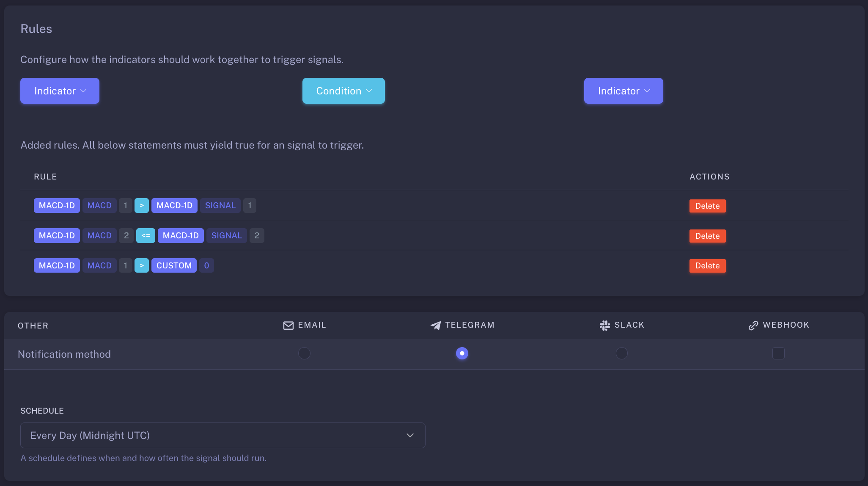Expand the Every Day (Midnight UTC) schedule select
Viewport: 868px width, 486px height.
click(222, 435)
